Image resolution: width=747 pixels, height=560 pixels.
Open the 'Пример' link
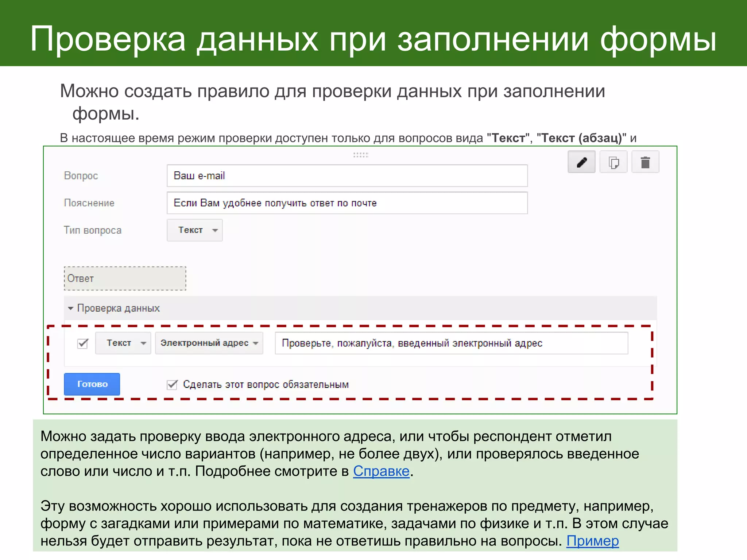pyautogui.click(x=592, y=541)
